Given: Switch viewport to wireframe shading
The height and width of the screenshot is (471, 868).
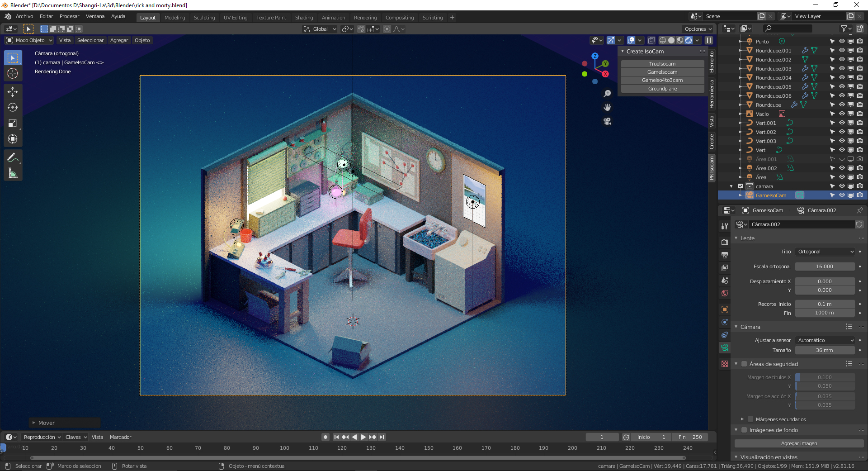Looking at the screenshot, I should coord(663,40).
